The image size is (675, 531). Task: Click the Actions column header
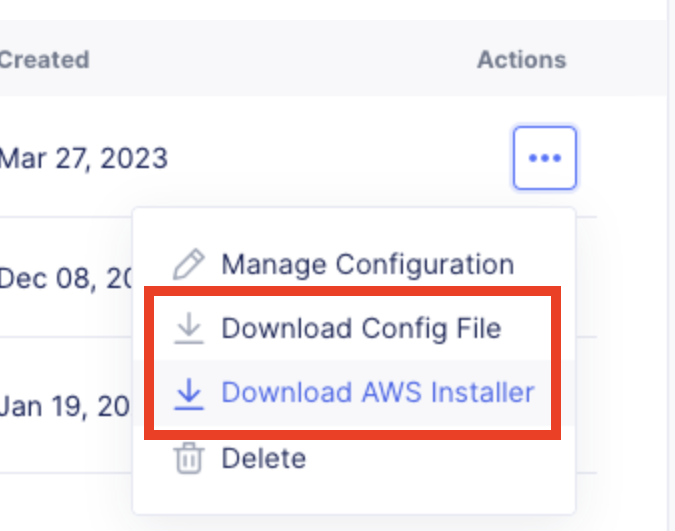coord(521,59)
